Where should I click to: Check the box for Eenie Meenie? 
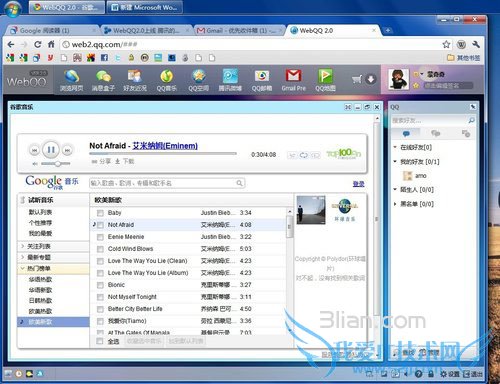(x=100, y=237)
